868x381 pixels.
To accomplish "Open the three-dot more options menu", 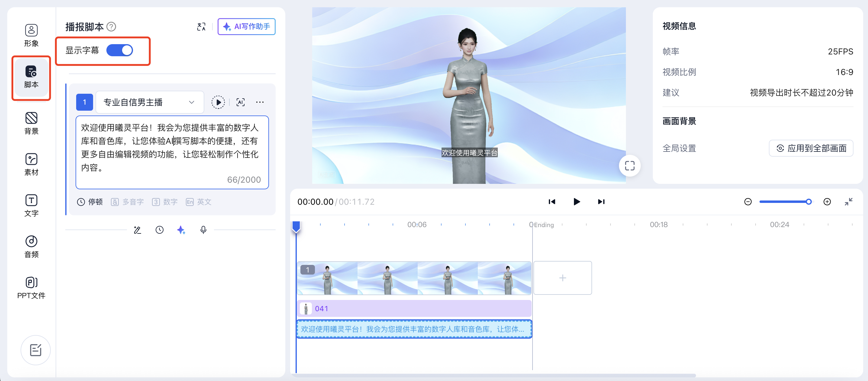I will point(260,102).
